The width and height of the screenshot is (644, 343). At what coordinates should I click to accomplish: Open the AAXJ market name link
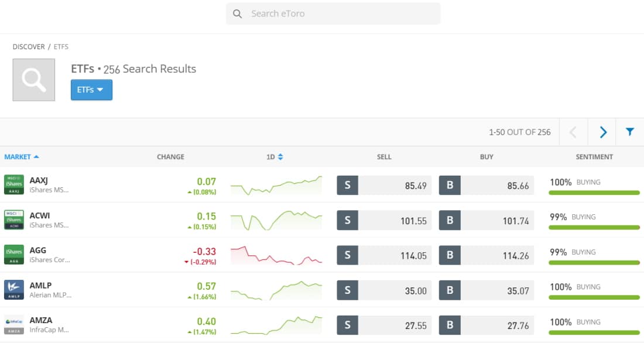point(39,180)
